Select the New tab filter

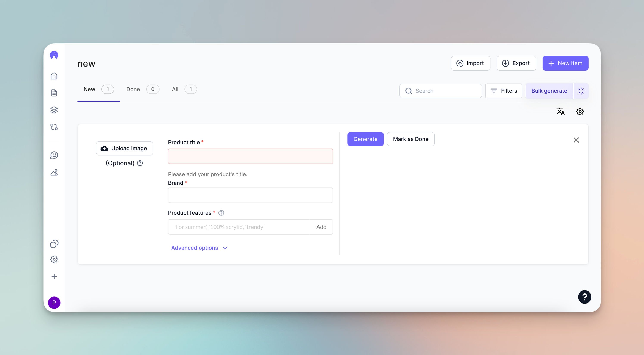89,89
